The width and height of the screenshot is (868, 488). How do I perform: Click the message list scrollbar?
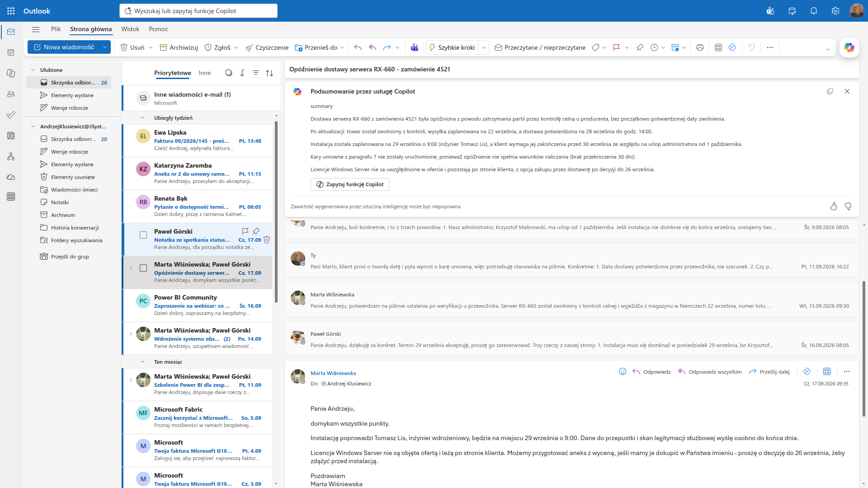point(276,212)
